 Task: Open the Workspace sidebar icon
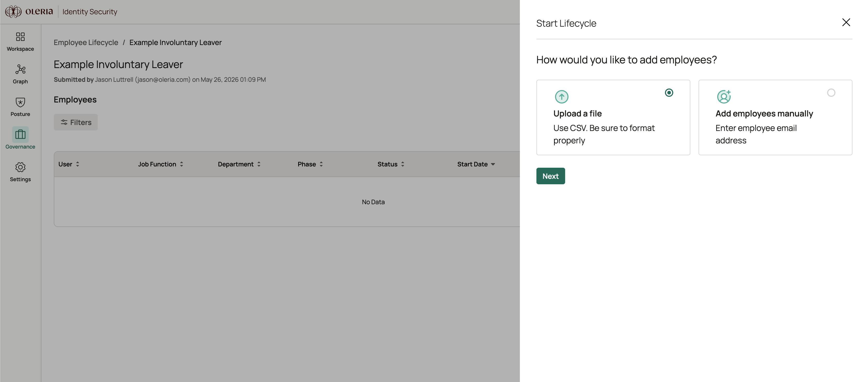20,36
